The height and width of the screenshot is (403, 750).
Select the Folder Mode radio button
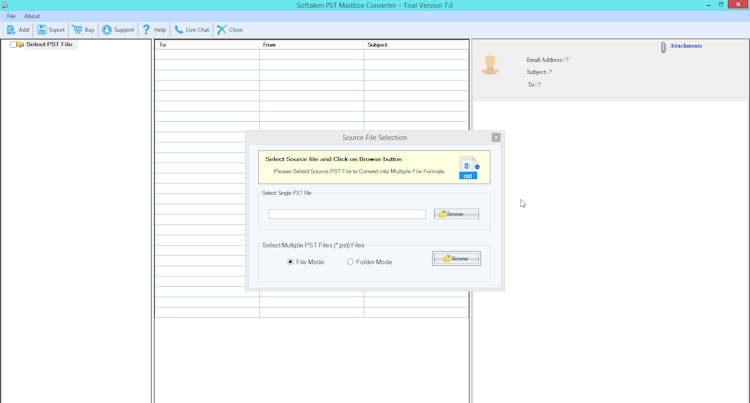[x=350, y=262]
